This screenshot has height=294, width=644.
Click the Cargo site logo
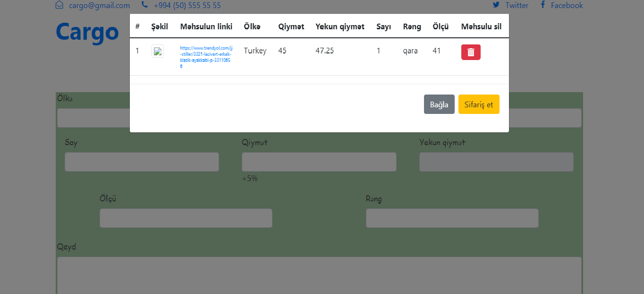tap(87, 32)
